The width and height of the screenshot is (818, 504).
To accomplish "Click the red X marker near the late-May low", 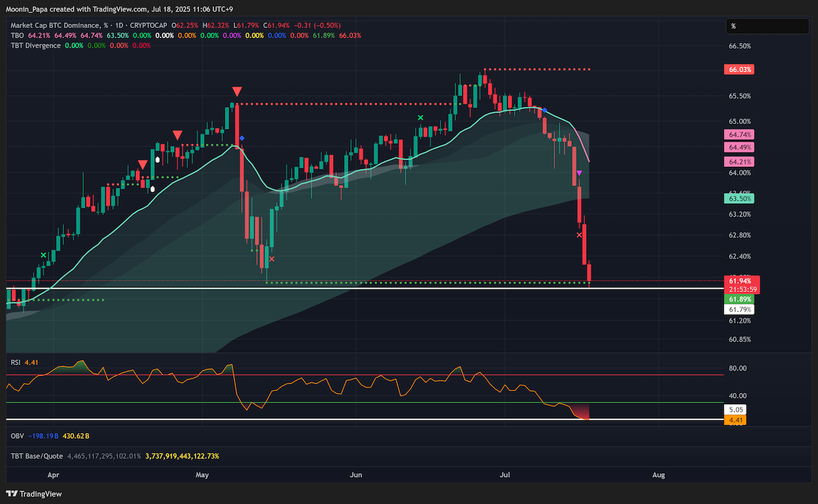I will 272,259.
